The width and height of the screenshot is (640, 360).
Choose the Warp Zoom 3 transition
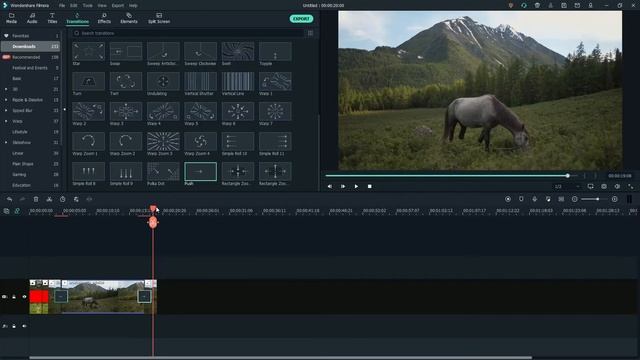tap(163, 141)
